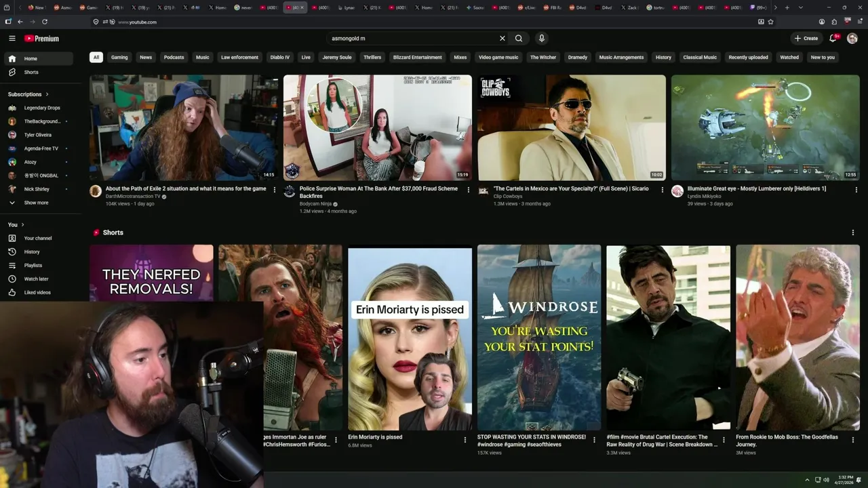Image resolution: width=868 pixels, height=488 pixels.
Task: Select the All filter chip
Action: pyautogui.click(x=96, y=58)
